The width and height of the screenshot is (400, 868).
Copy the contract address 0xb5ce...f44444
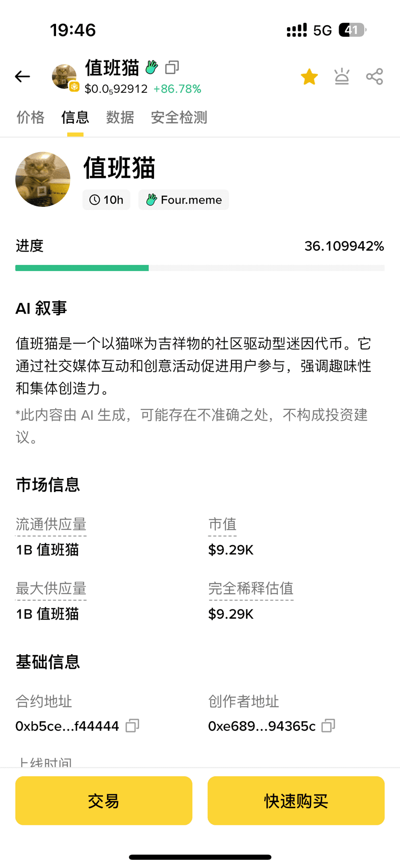[x=132, y=726]
